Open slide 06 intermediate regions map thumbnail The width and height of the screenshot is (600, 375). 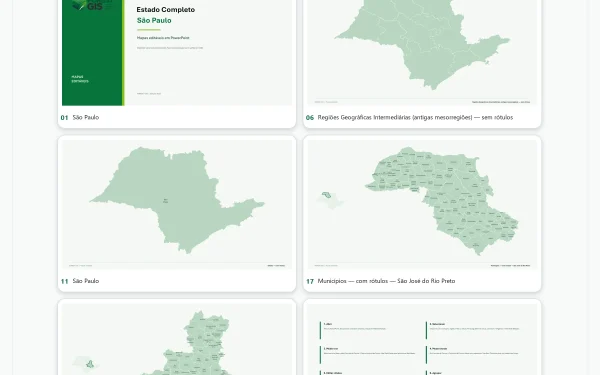(422, 52)
